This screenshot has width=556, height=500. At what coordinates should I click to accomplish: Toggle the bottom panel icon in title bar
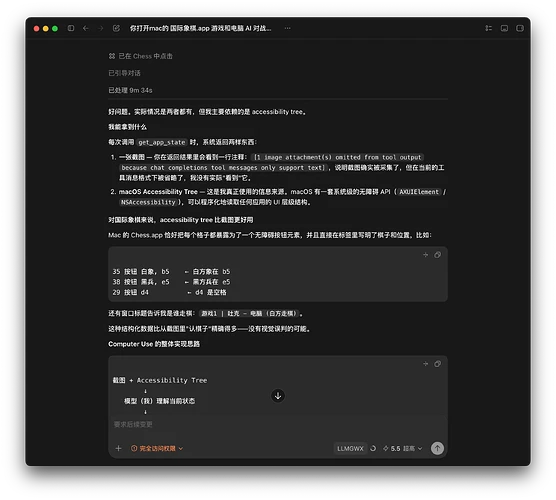[504, 28]
